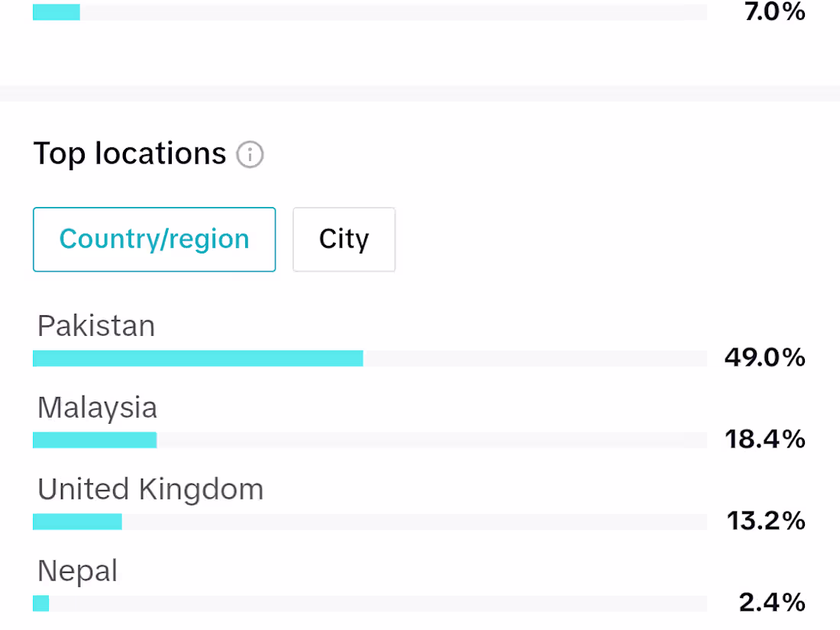Image resolution: width=840 pixels, height=630 pixels.
Task: Select the 18.4% value for Malaysia
Action: [764, 439]
